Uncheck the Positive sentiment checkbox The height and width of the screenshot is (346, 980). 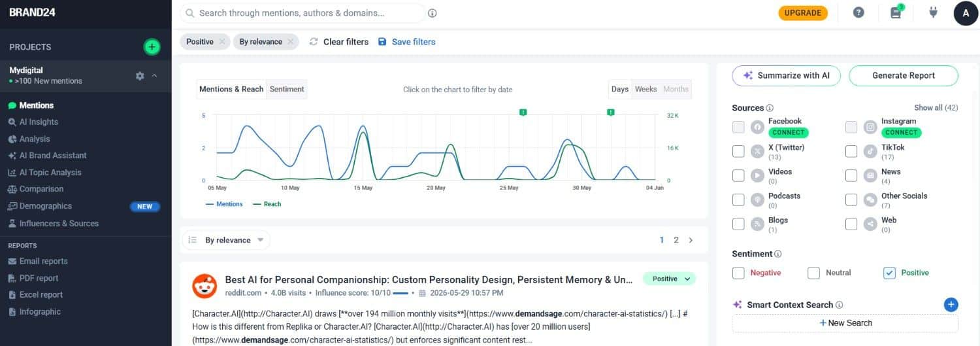(889, 273)
